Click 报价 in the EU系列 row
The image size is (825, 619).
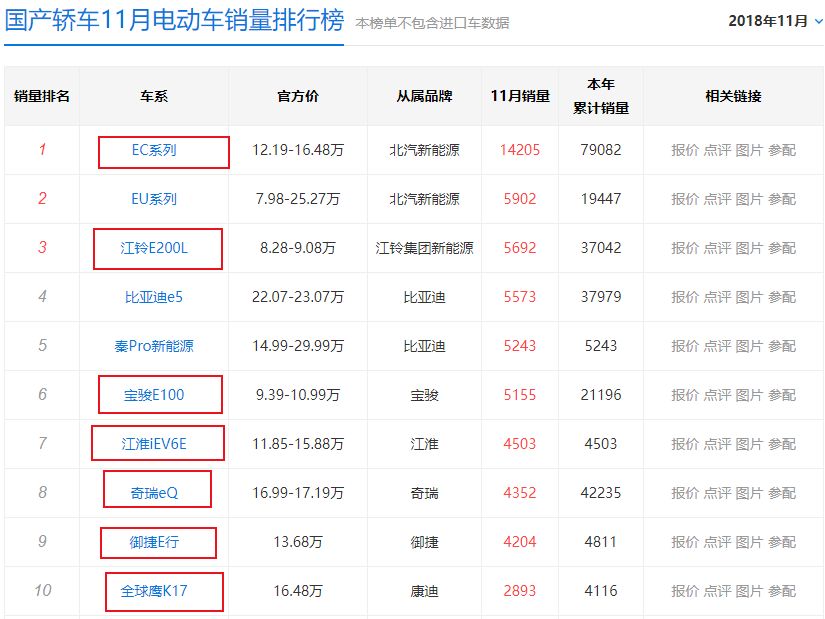[685, 199]
